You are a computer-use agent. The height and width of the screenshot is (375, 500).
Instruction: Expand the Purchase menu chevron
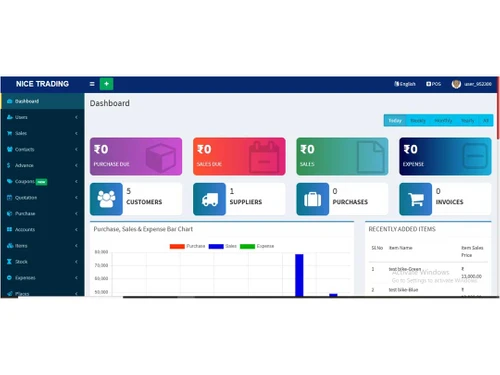76,213
